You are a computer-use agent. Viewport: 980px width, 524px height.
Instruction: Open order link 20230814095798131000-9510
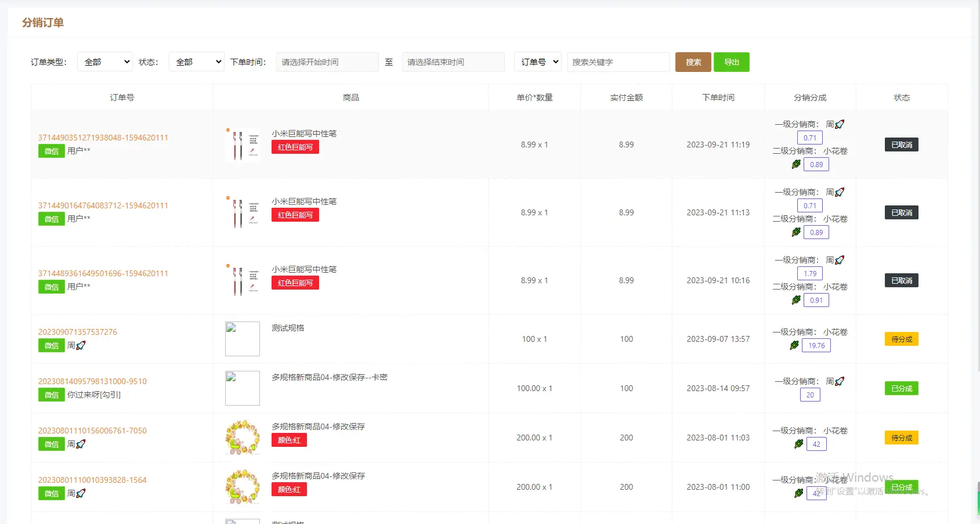tap(92, 381)
